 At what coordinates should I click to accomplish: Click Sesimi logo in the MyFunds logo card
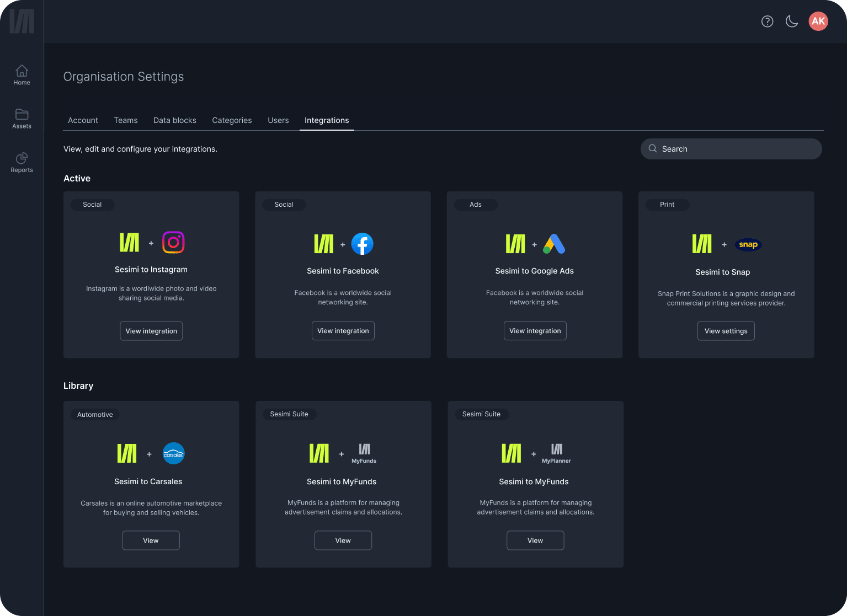(319, 453)
